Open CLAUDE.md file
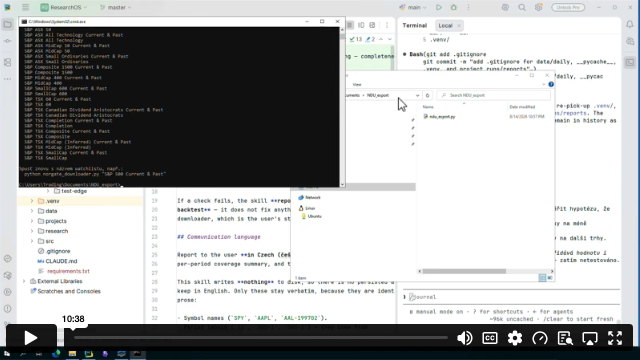640x360 pixels. coord(61,261)
